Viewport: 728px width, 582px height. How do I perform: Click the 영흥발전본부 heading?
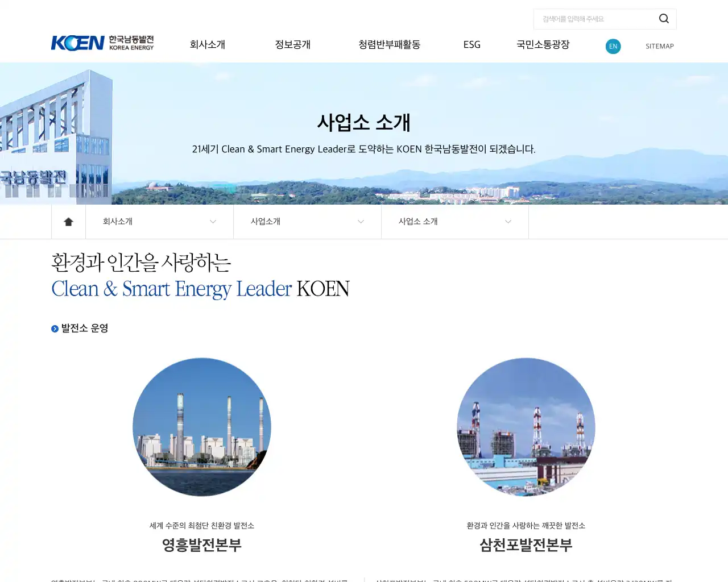point(202,545)
